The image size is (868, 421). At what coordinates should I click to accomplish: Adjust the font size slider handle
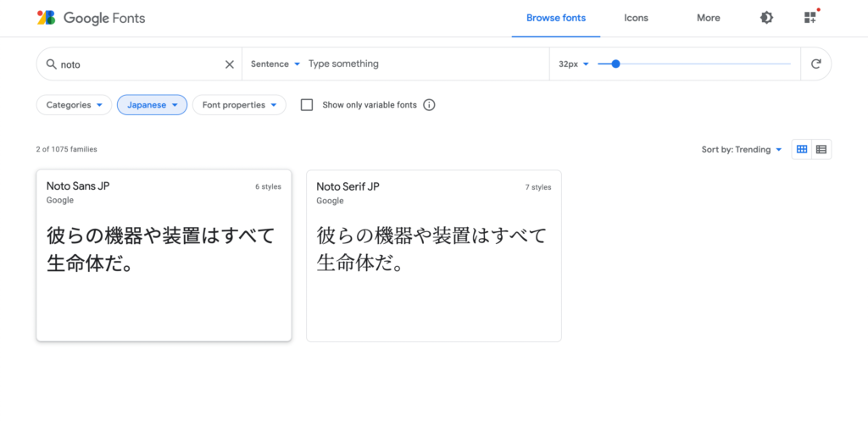(615, 64)
